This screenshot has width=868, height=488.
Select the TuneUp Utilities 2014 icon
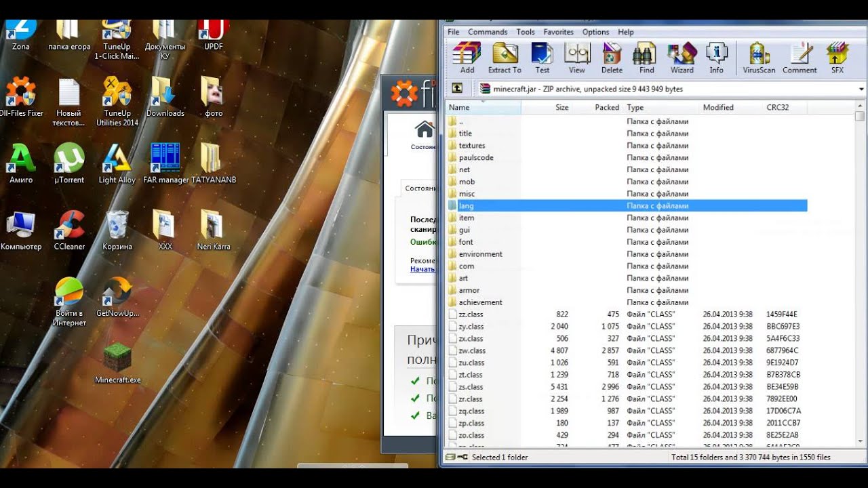[x=117, y=101]
